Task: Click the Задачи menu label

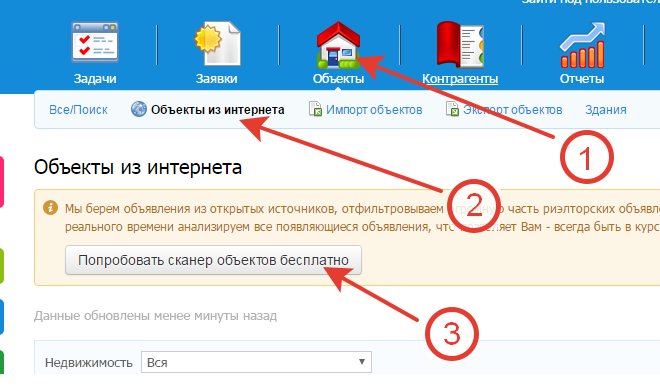Action: click(95, 79)
